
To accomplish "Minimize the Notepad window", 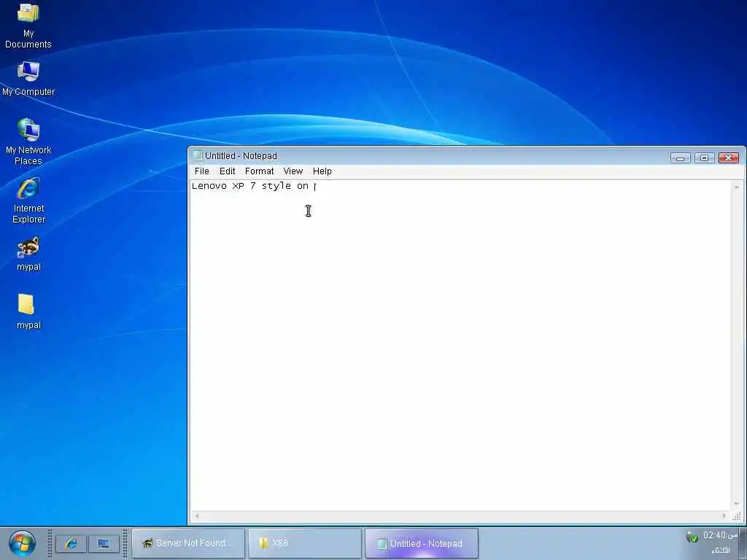I will pos(681,157).
